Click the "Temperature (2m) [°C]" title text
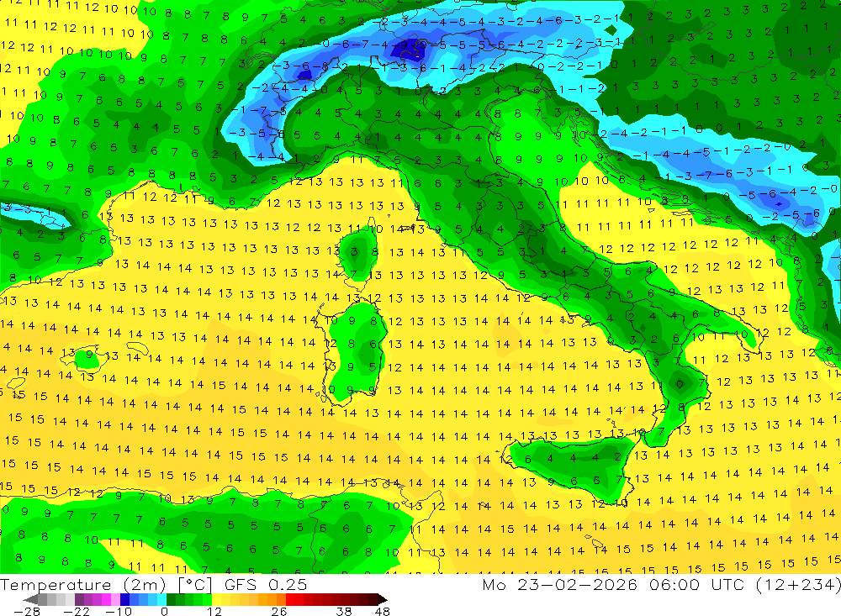Image resolution: width=841 pixels, height=616 pixels. coord(106,585)
